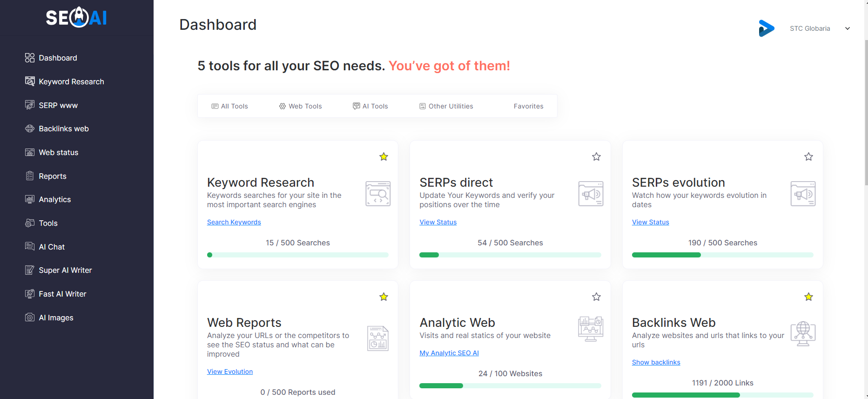Unfavorite the Keyword Research card star
868x399 pixels.
pyautogui.click(x=384, y=157)
